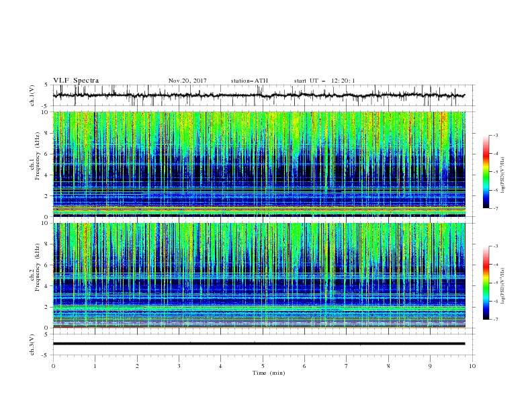Image resolution: width=532 pixels, height=411 pixels.
Task: Click the 'station=ATH' label
Action: [249, 81]
